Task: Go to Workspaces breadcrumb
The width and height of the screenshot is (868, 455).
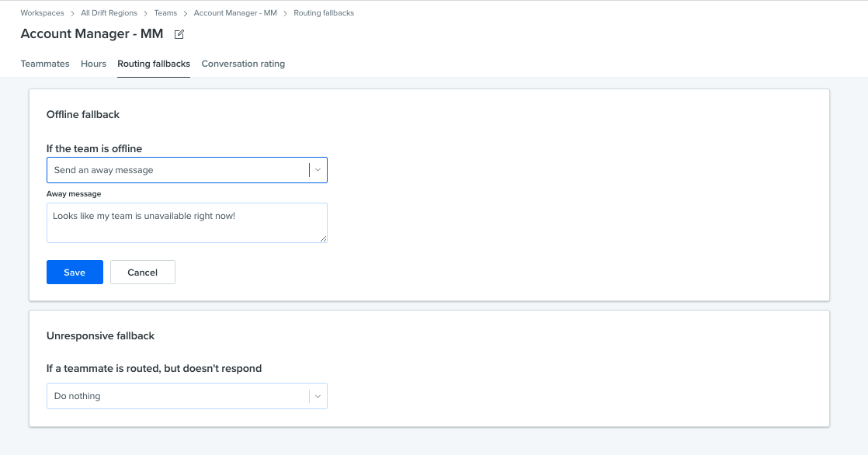Action: point(42,12)
